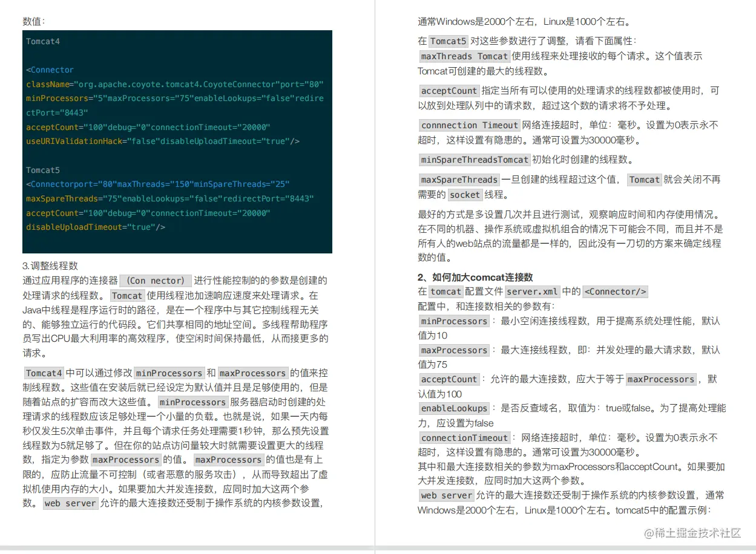756x554 pixels.
Task: Click the Tomcat5 tag before "对这些参数进行了调整"
Action: click(448, 41)
